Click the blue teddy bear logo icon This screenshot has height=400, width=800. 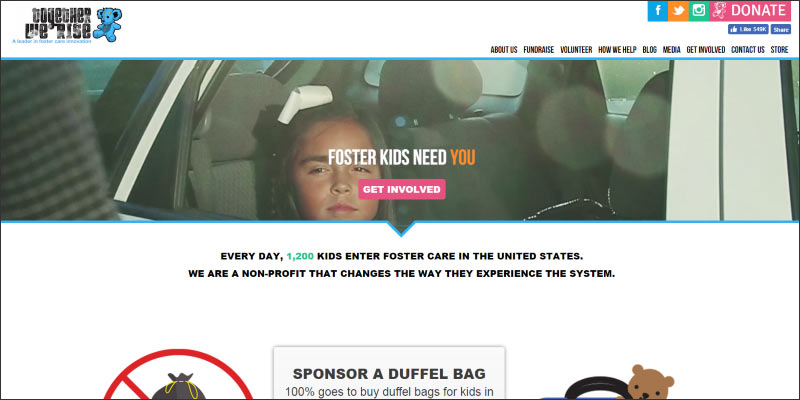pyautogui.click(x=108, y=24)
